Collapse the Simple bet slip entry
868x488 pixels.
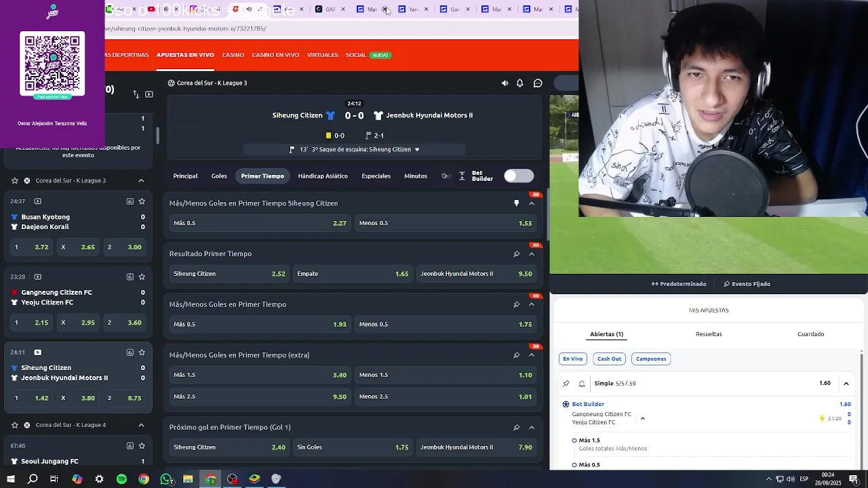pyautogui.click(x=846, y=384)
